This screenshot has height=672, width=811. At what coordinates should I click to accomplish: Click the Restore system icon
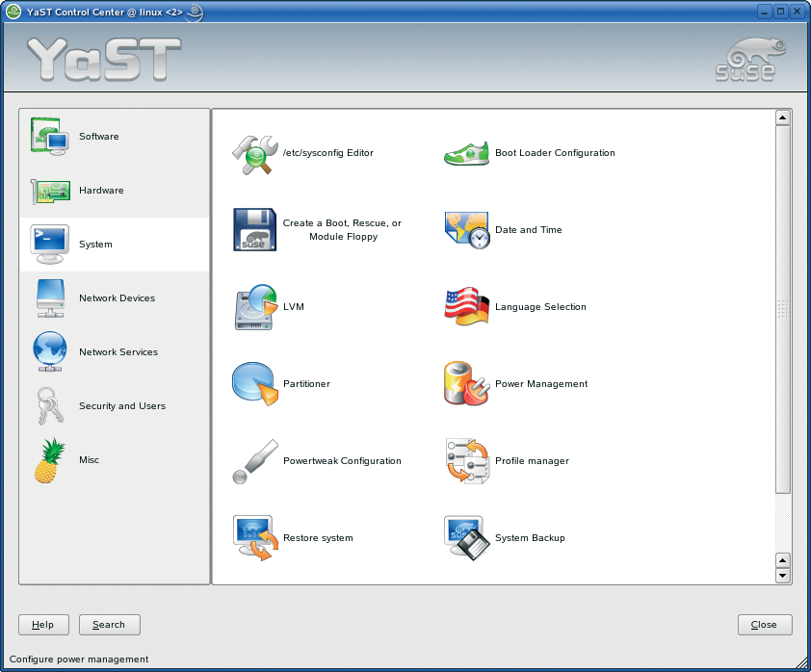tap(255, 538)
